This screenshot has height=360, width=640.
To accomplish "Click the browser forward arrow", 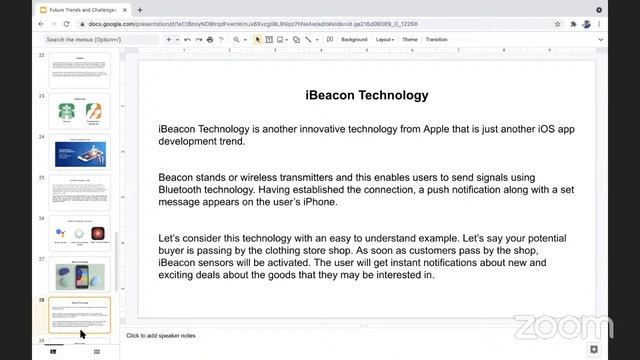I will pyautogui.click(x=53, y=24).
